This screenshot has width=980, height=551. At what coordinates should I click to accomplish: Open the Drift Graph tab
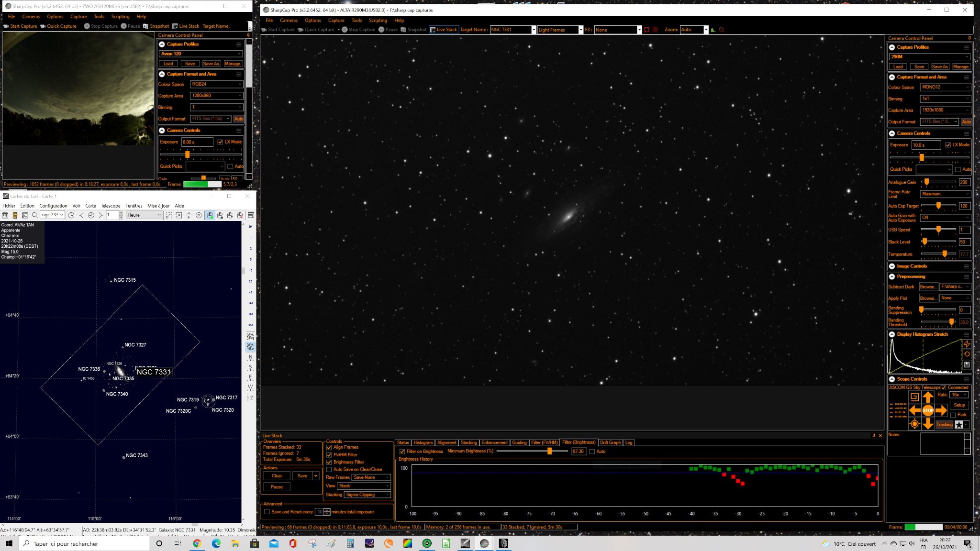coord(610,443)
